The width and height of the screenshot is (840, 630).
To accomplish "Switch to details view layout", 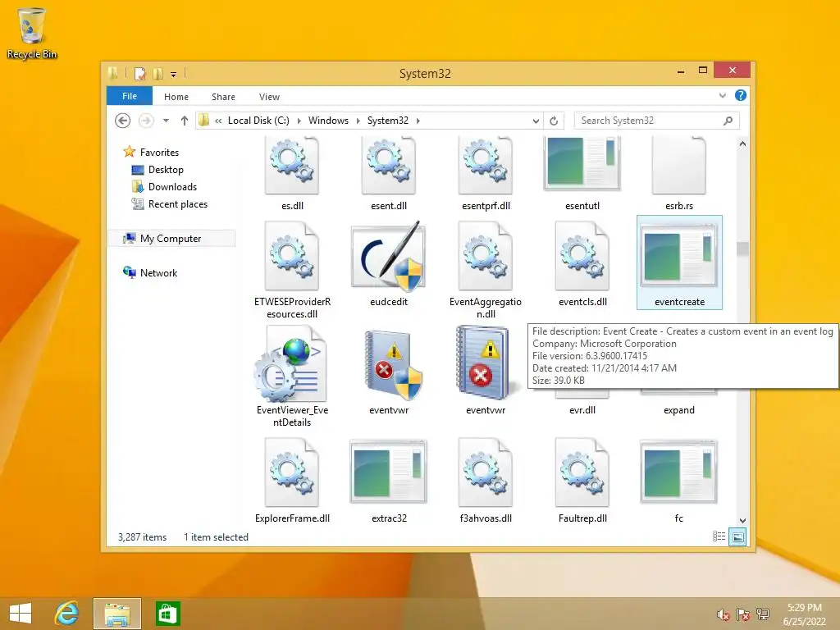I will [719, 536].
